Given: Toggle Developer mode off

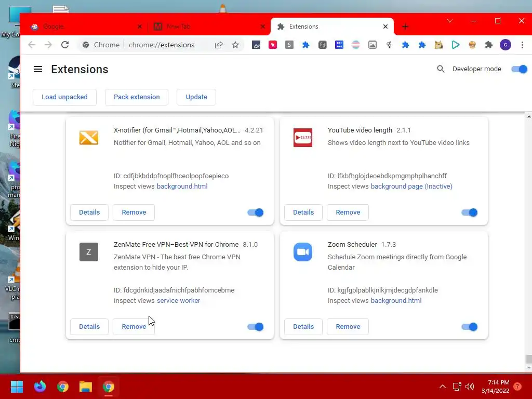Looking at the screenshot, I should [519, 69].
